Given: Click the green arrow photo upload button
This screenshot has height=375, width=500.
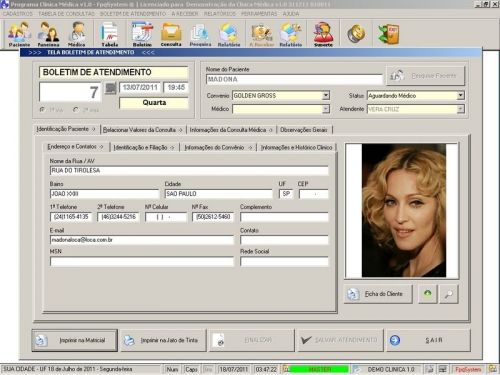Looking at the screenshot, I should [x=428, y=294].
